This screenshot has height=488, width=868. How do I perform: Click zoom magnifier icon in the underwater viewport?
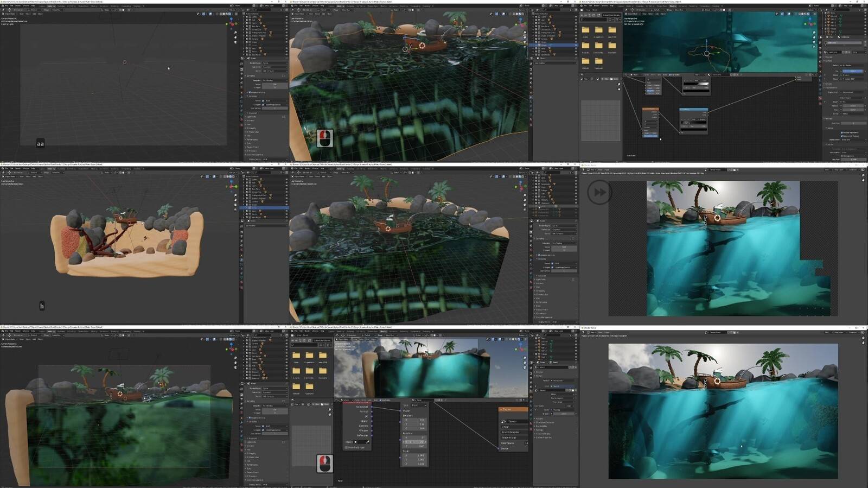814,33
